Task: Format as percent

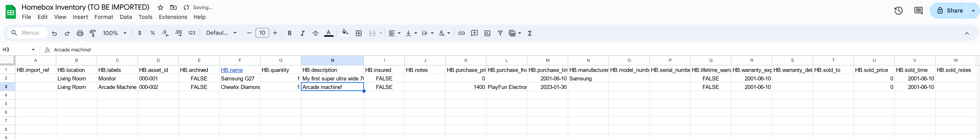Action: tap(153, 33)
